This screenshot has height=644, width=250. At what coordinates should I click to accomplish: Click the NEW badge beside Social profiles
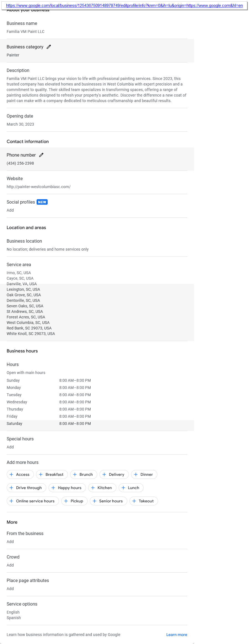pos(42,202)
